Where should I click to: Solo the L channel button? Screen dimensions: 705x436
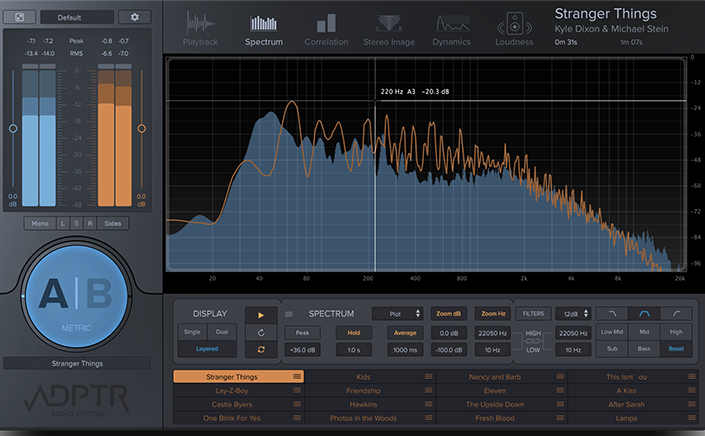click(62, 223)
